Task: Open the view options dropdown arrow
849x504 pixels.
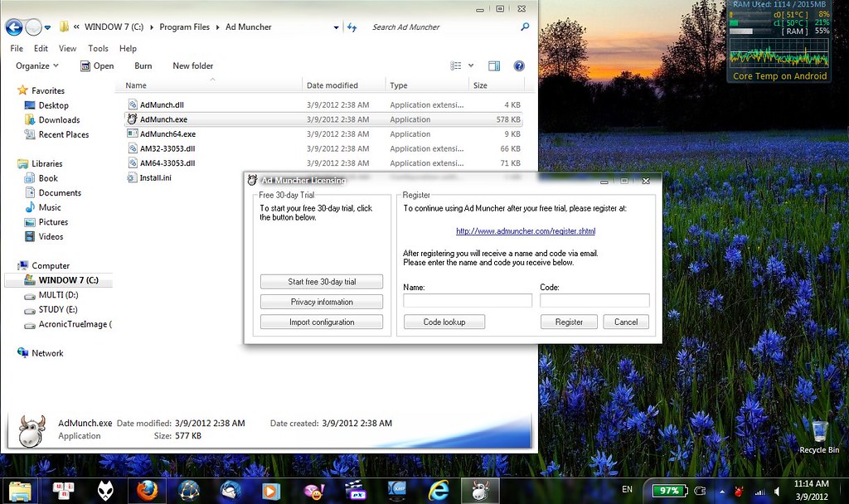Action: pos(471,65)
